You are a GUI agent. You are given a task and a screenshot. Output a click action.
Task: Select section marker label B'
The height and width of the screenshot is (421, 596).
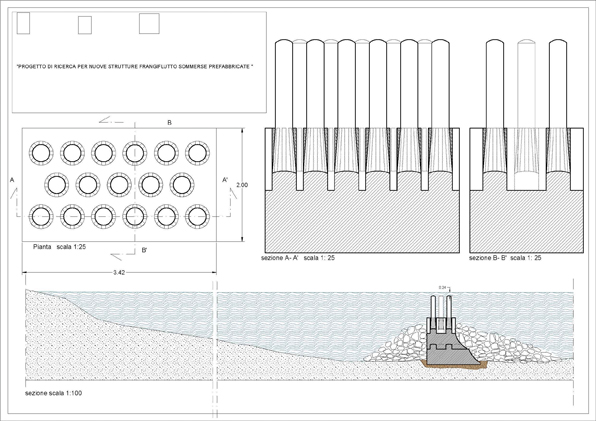(x=144, y=250)
